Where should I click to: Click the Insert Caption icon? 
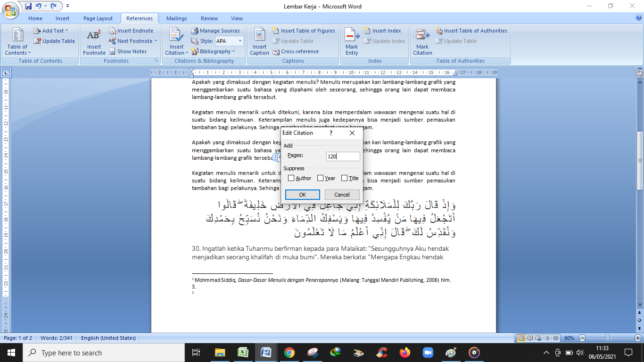[x=259, y=36]
